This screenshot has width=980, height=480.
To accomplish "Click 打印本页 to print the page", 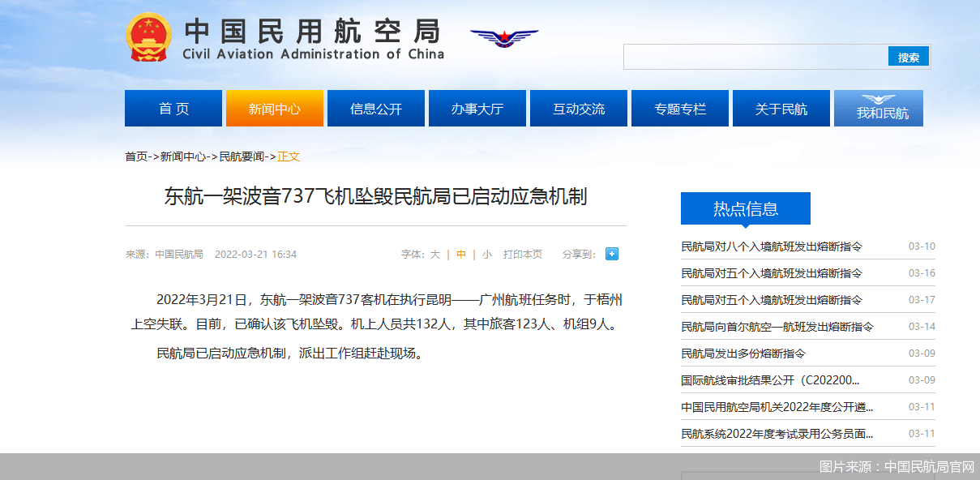I will pos(523,255).
